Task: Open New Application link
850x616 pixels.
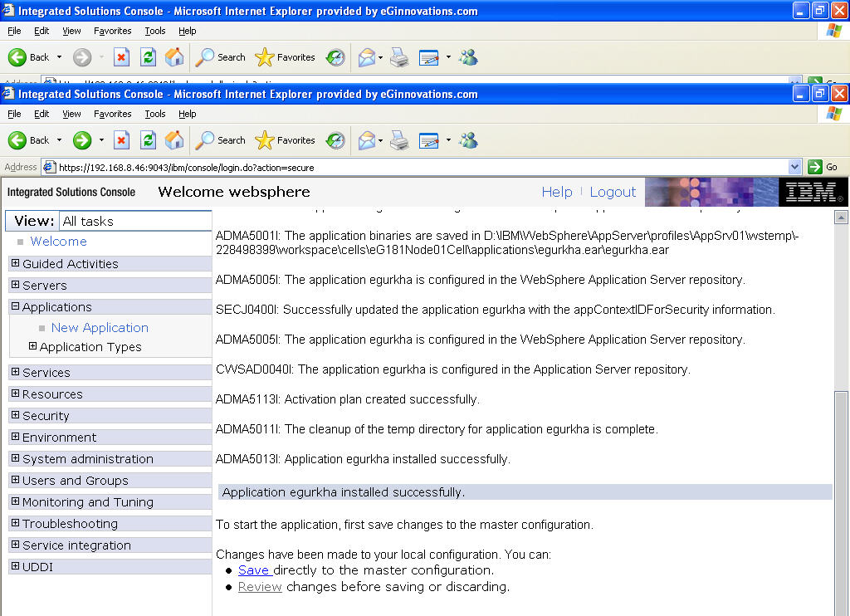Action: click(x=100, y=328)
